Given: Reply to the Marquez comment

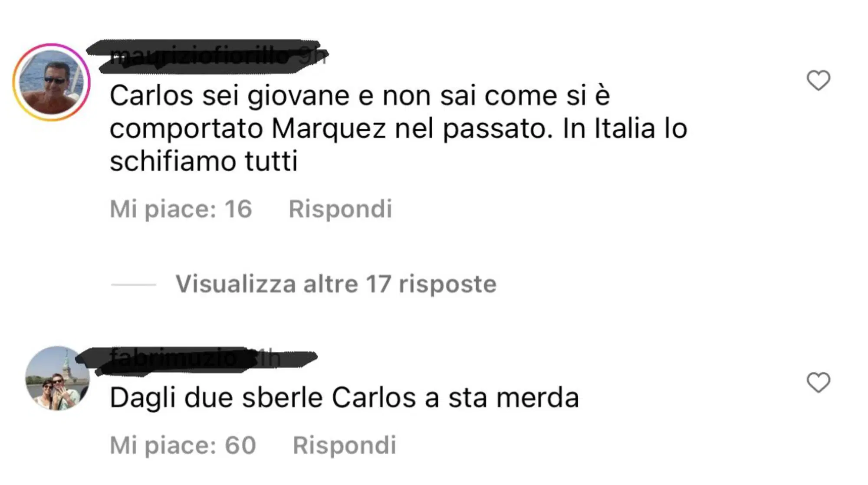Looking at the screenshot, I should (x=340, y=209).
